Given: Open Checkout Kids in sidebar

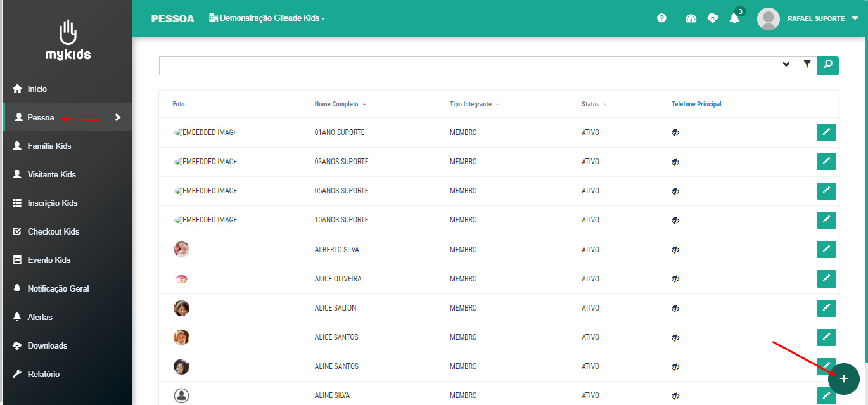Looking at the screenshot, I should (68, 231).
